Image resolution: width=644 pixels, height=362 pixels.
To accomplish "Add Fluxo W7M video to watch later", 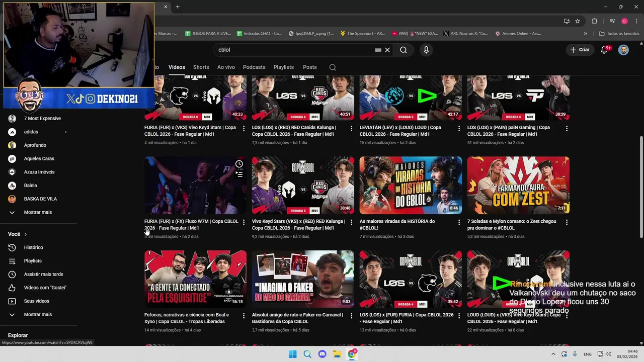I will [x=239, y=164].
